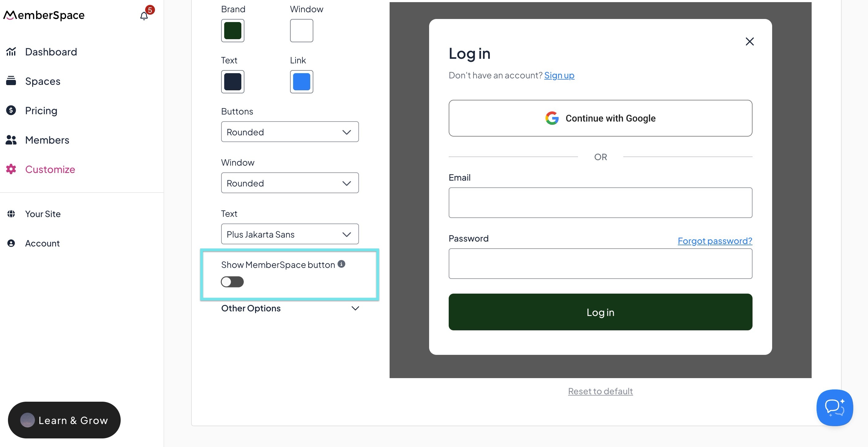The width and height of the screenshot is (868, 447).
Task: Pick the Brand color swatch
Action: (x=232, y=31)
